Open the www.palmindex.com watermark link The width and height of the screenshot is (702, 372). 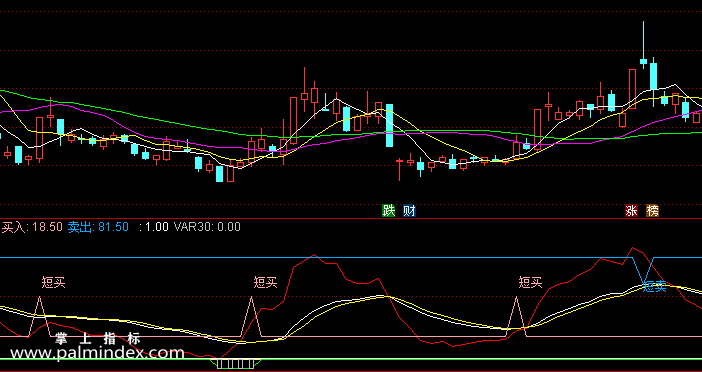[97, 353]
